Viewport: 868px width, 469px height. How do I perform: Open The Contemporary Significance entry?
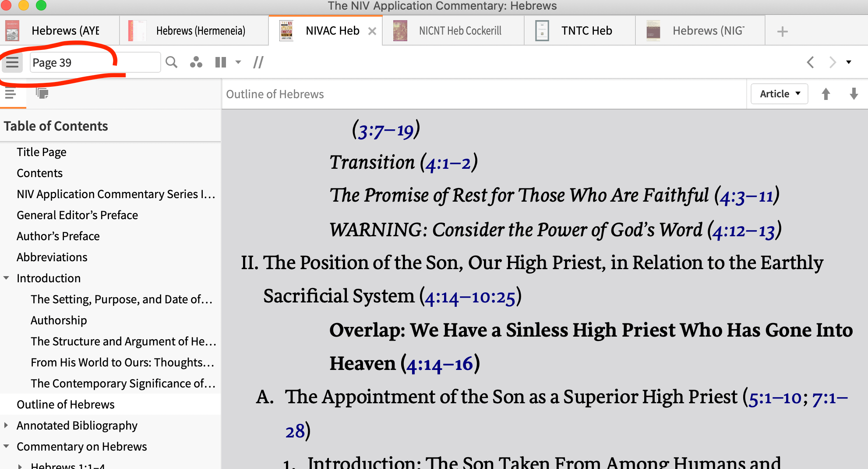pyautogui.click(x=123, y=384)
